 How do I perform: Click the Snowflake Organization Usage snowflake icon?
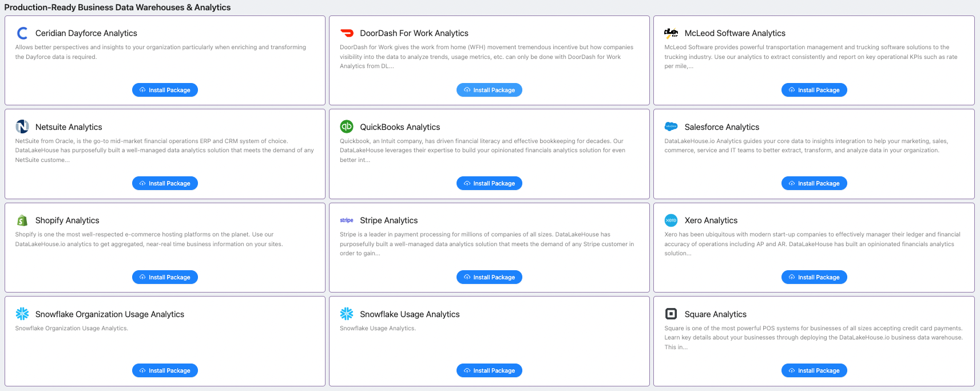22,314
